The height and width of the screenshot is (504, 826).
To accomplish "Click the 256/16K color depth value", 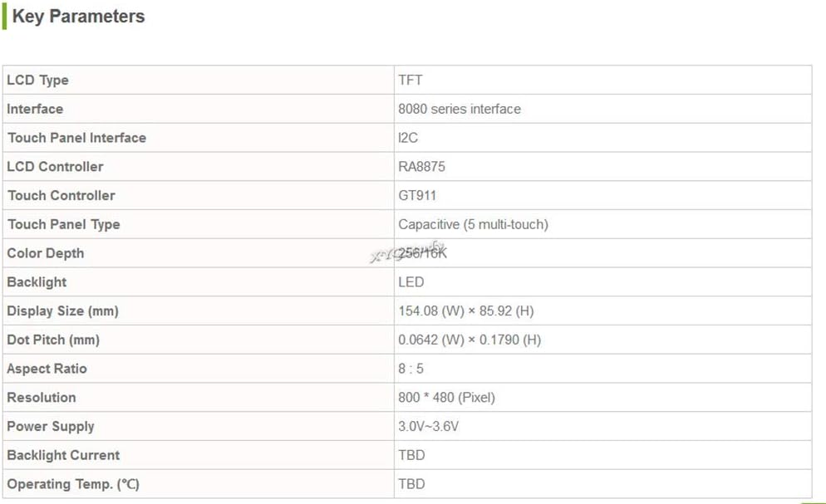I will pos(422,253).
